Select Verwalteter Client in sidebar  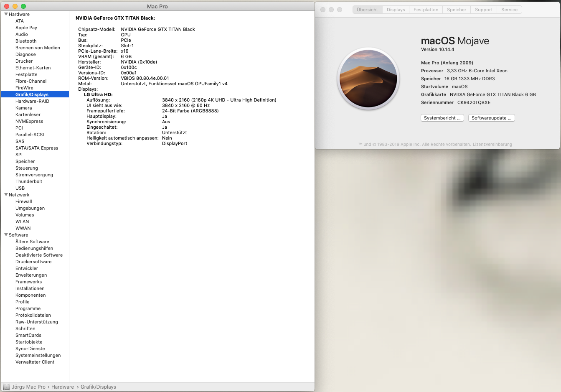35,362
